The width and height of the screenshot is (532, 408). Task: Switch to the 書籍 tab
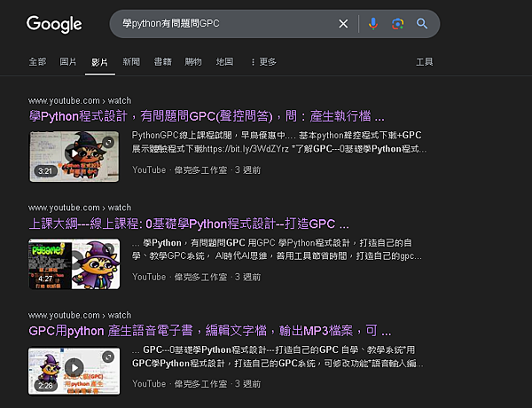click(163, 62)
